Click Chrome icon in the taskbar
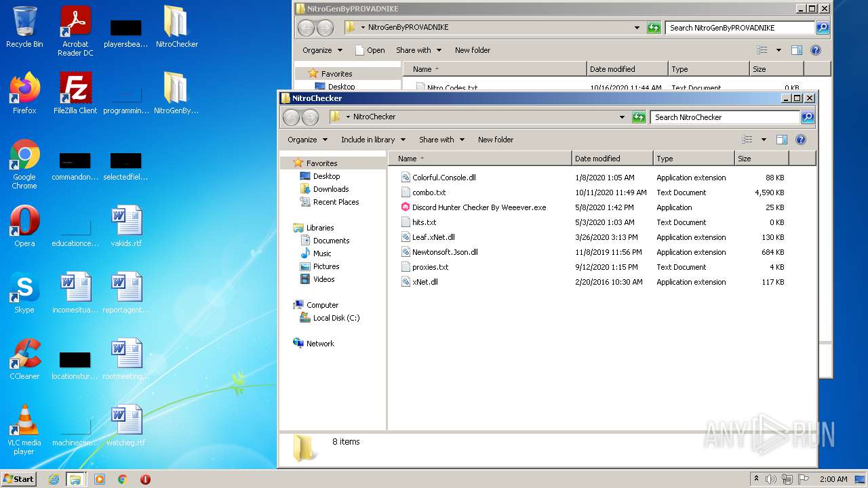 pos(123,479)
